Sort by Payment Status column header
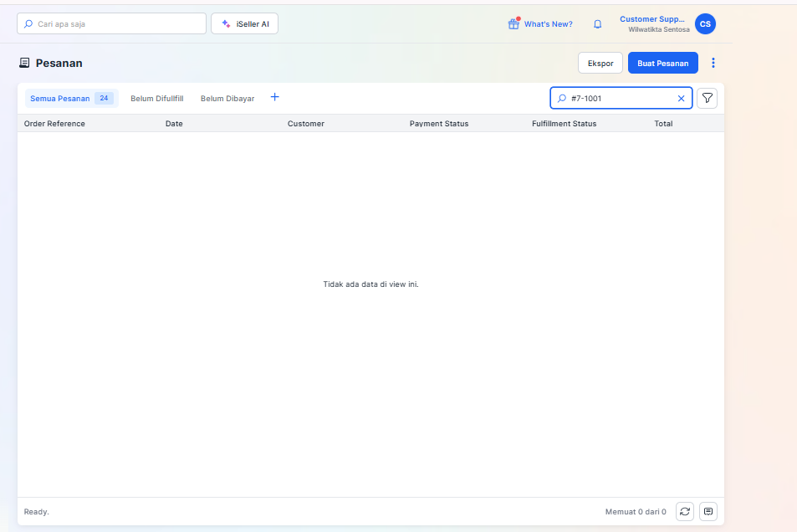797x532 pixels. 439,124
